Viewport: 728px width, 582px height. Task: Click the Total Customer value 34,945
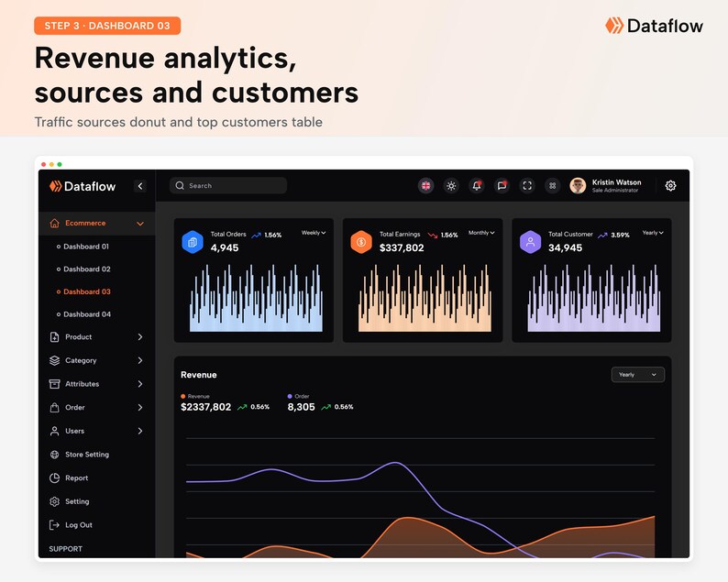[x=565, y=247]
